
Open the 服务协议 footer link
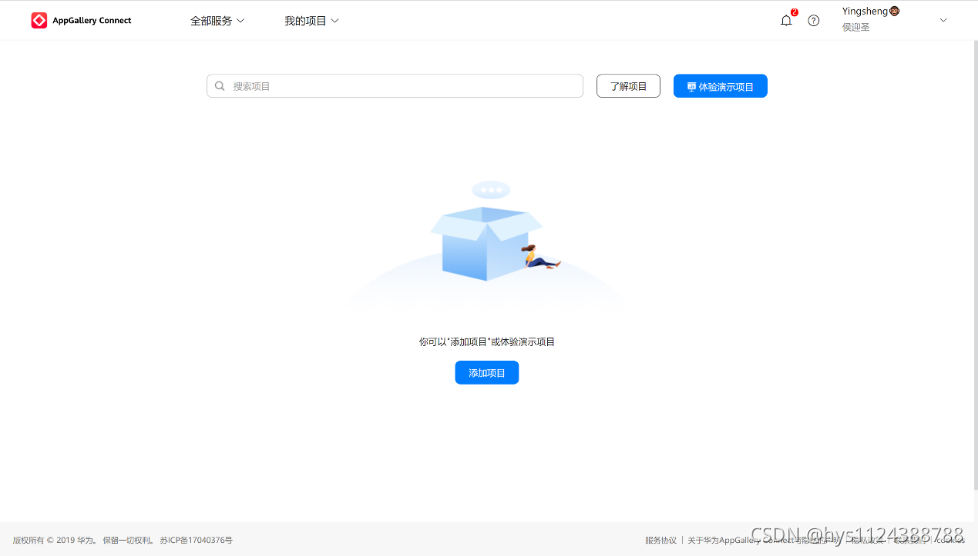[661, 540]
